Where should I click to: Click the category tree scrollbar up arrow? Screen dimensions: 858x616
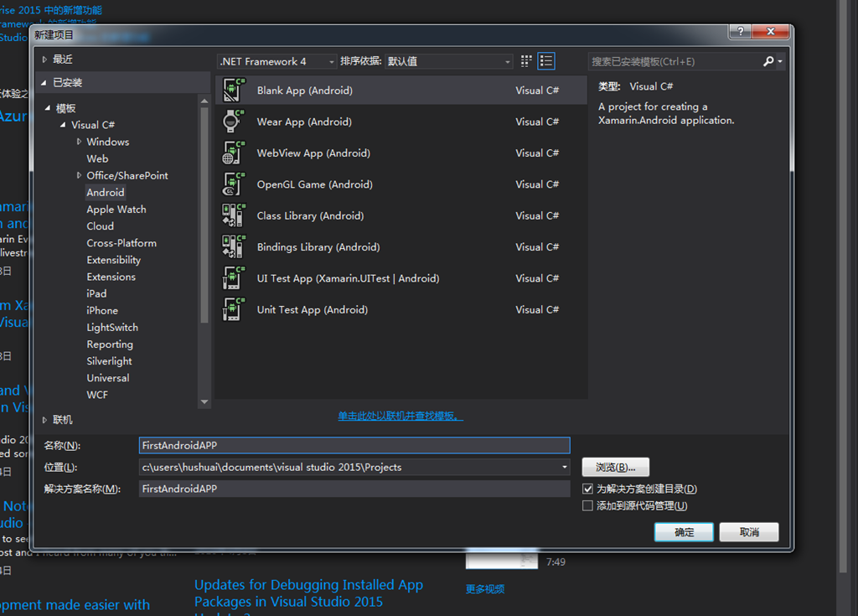pyautogui.click(x=204, y=101)
